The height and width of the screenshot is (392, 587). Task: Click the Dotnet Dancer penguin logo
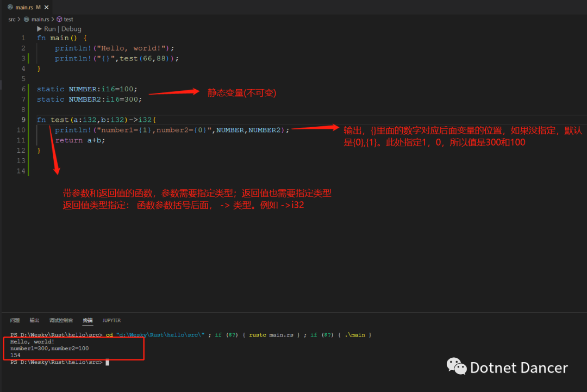[455, 366]
